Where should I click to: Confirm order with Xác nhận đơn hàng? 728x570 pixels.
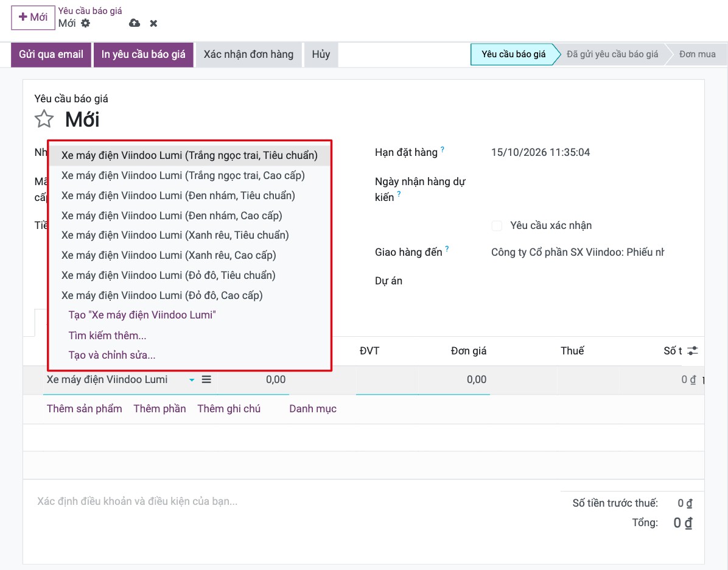[x=248, y=54]
